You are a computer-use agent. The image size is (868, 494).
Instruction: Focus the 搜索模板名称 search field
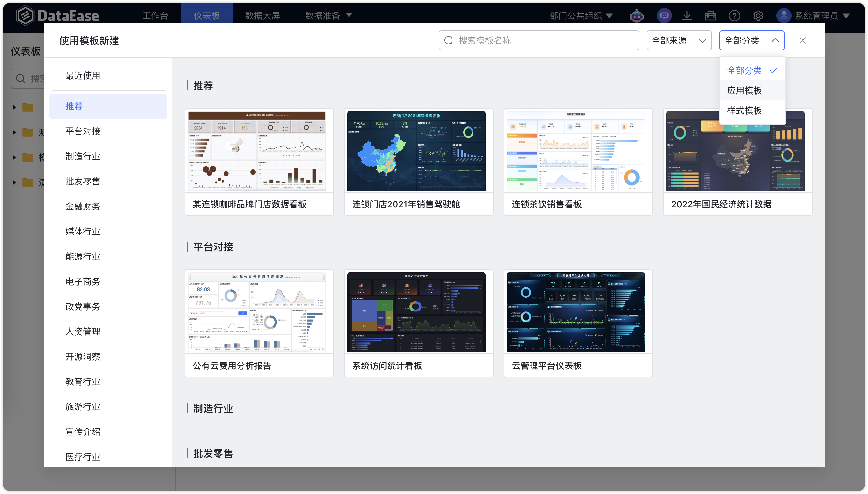539,40
